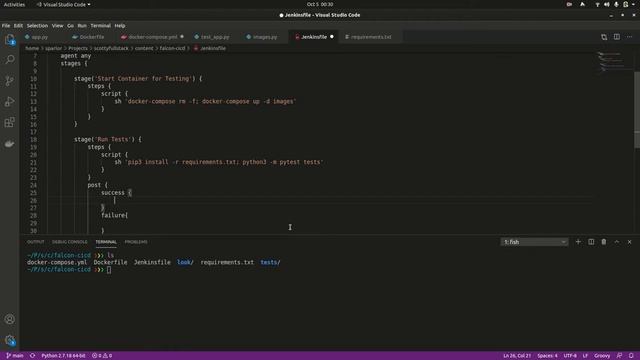Maximize the panel with the chevron-up icon

click(617, 242)
